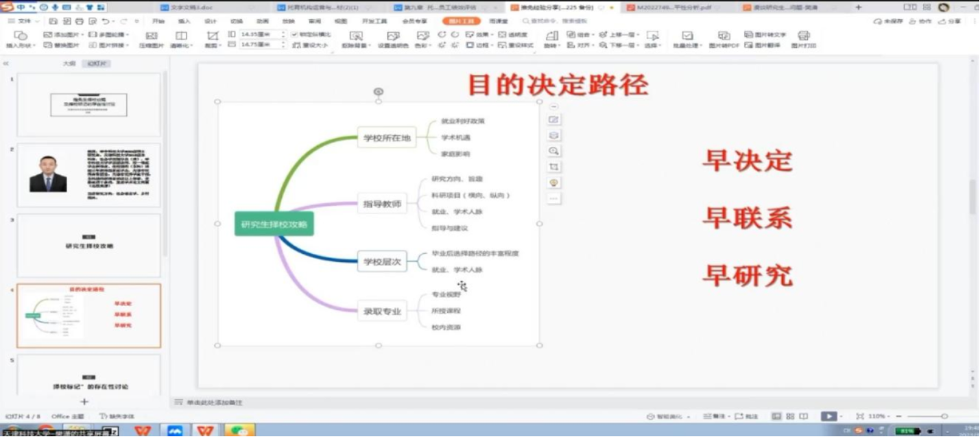Open the 文件 file menu dropdown
Image resolution: width=980 pixels, height=437 pixels.
(x=27, y=21)
